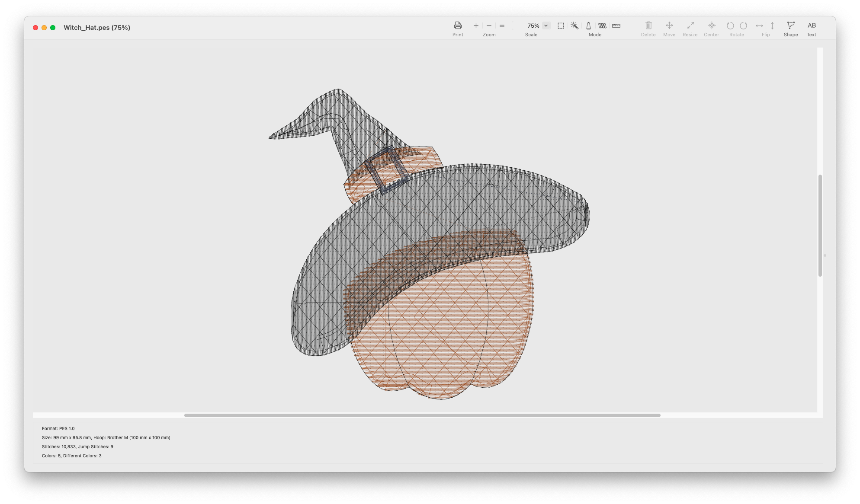This screenshot has height=504, width=860.
Task: Open the Text tool labeled AB
Action: [812, 26]
